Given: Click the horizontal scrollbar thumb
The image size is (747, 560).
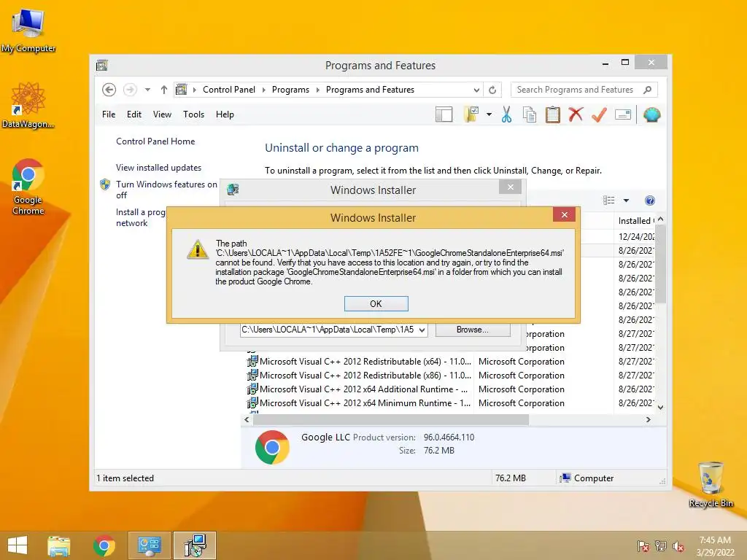Looking at the screenshot, I should pyautogui.click(x=391, y=419).
